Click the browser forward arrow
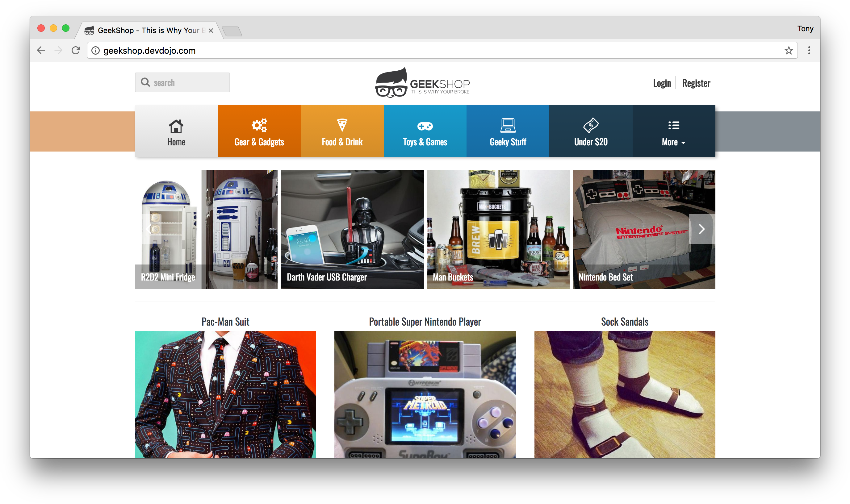850x504 pixels. [58, 50]
